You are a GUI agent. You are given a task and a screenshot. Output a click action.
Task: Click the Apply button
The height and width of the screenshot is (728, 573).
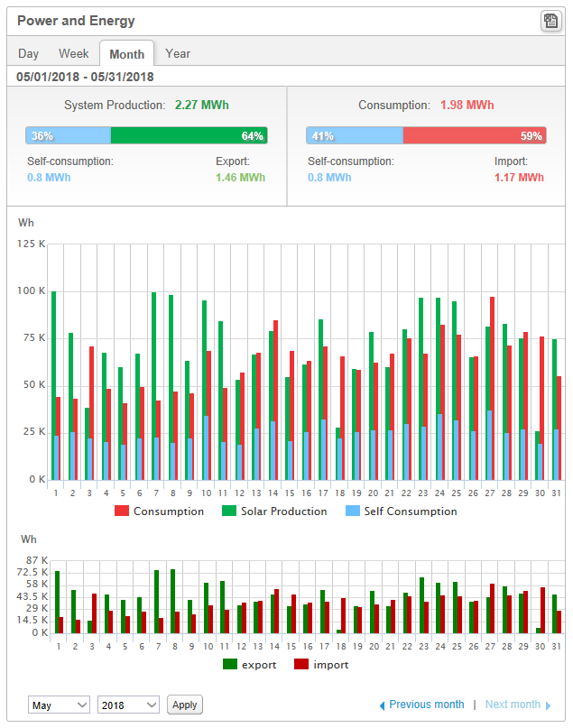coord(185,705)
